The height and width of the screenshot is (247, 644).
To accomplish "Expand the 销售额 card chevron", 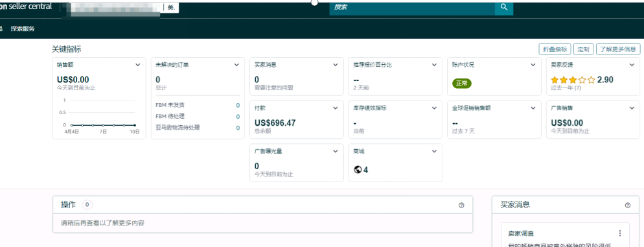I will tap(137, 65).
